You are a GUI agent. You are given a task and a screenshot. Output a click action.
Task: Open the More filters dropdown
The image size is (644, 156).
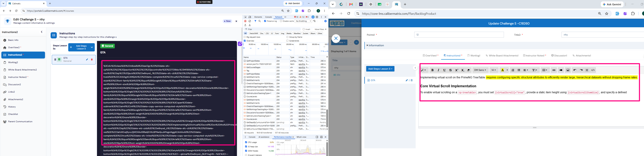(x=320, y=29)
